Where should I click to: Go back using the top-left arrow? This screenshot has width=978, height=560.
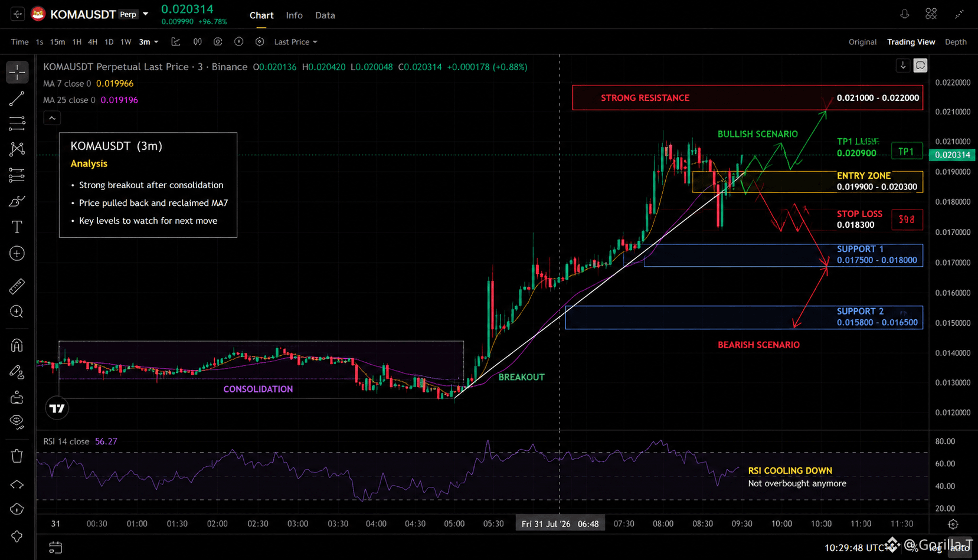pos(17,14)
